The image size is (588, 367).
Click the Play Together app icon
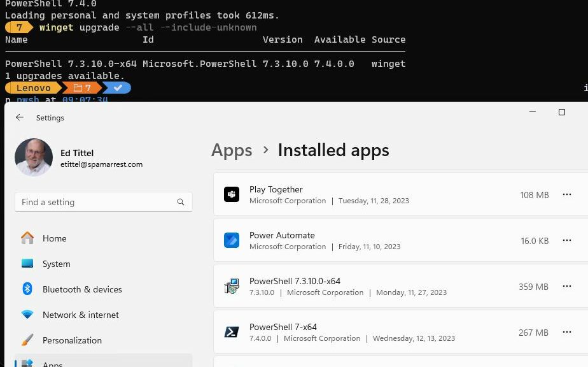pos(232,194)
